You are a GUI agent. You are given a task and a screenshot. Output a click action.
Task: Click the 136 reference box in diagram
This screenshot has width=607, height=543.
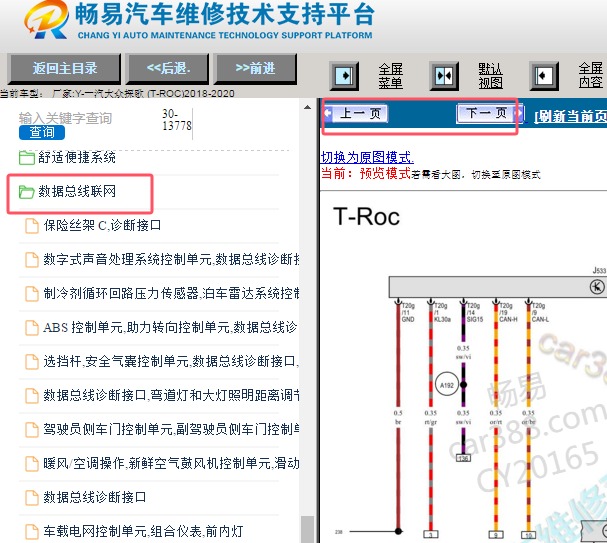point(463,459)
